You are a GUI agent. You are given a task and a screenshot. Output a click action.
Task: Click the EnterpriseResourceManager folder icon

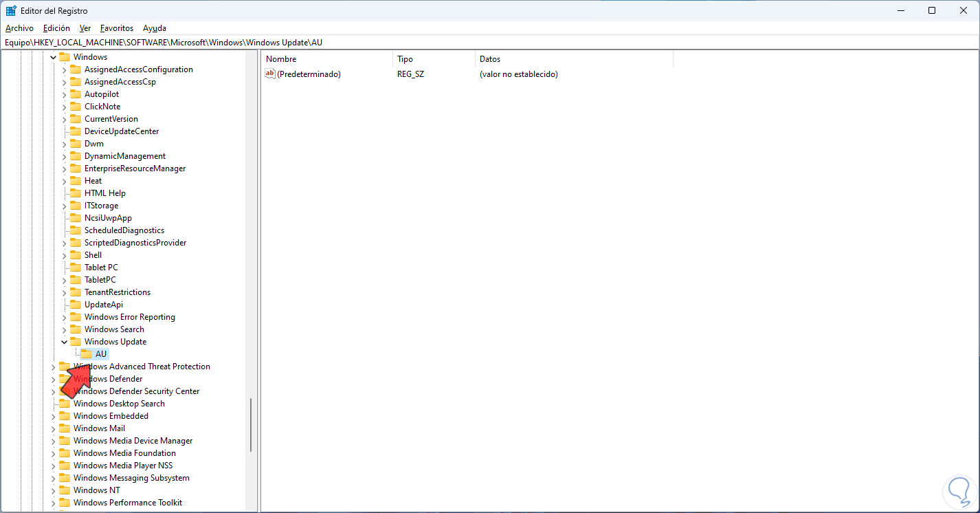tap(76, 168)
